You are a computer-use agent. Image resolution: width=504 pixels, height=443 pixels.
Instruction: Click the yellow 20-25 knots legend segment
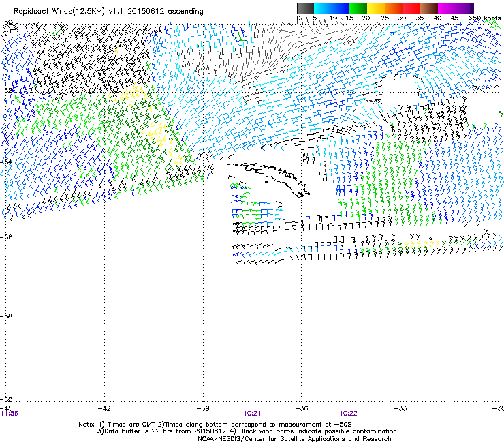[376, 8]
